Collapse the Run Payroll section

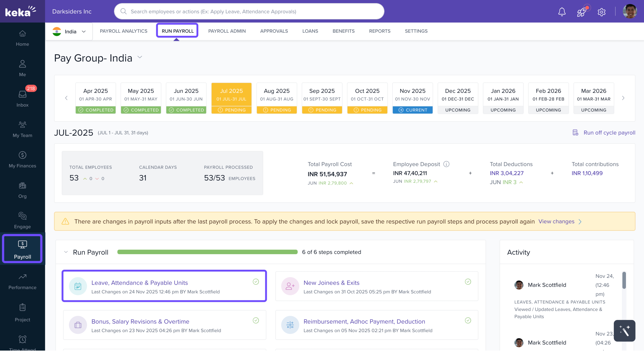(x=66, y=252)
